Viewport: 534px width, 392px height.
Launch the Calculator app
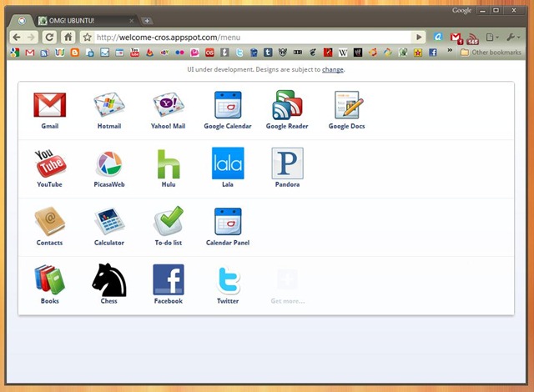(109, 222)
